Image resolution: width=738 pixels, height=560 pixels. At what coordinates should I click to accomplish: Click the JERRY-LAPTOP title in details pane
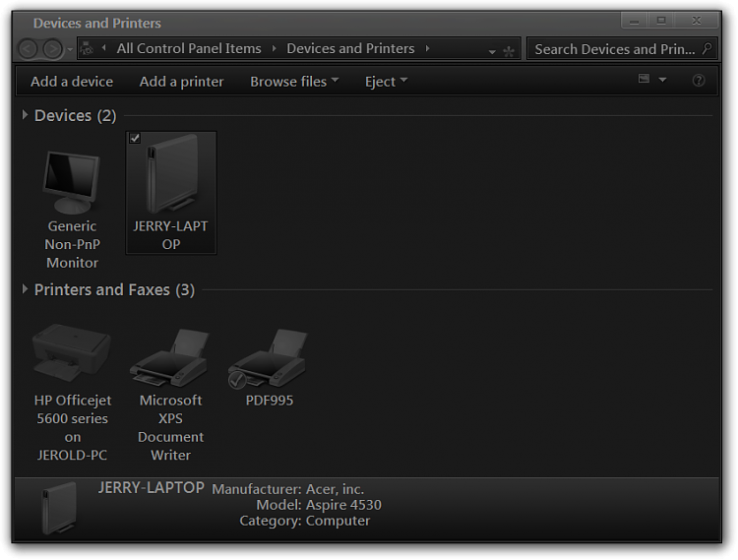[152, 487]
